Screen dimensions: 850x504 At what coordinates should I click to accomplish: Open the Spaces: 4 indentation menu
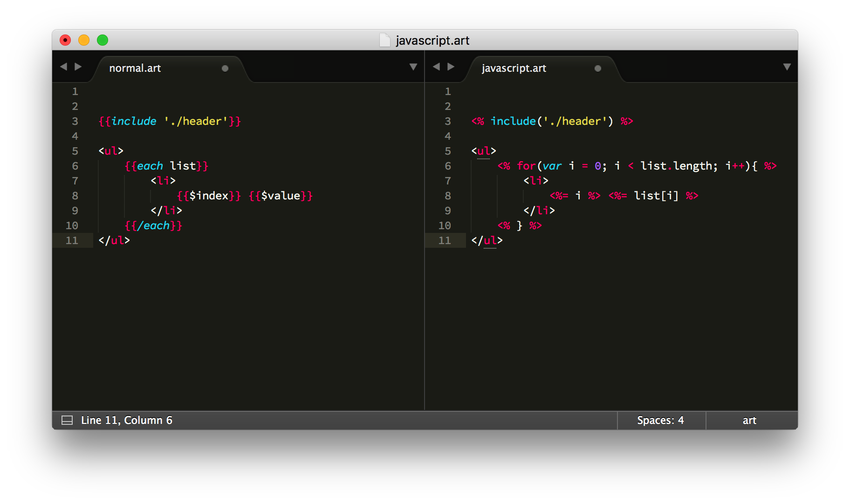tap(660, 420)
